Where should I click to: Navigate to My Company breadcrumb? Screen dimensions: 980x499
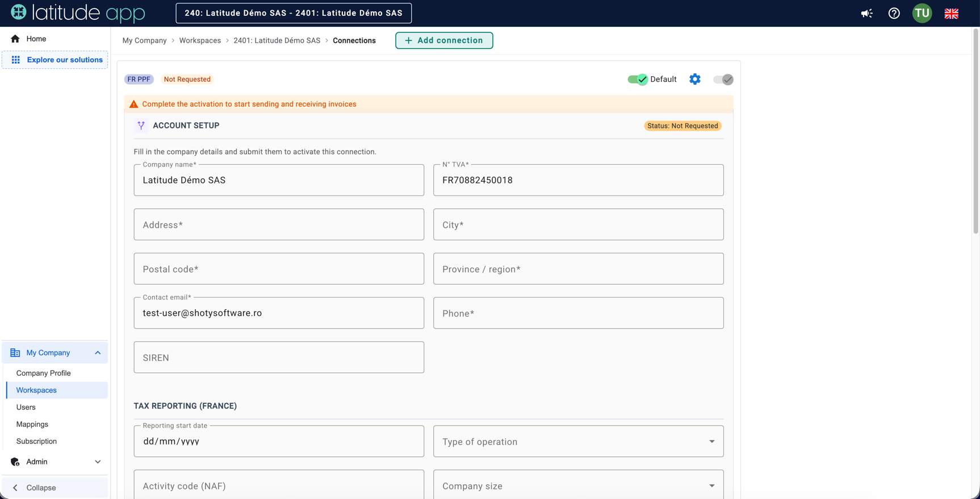coord(145,40)
